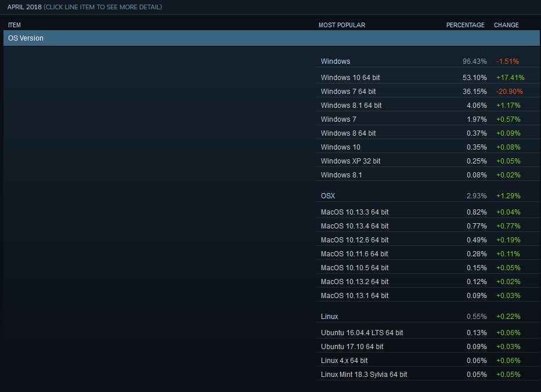Select the Windows 8.1 64 bit row
541x392 pixels.
(x=428, y=106)
